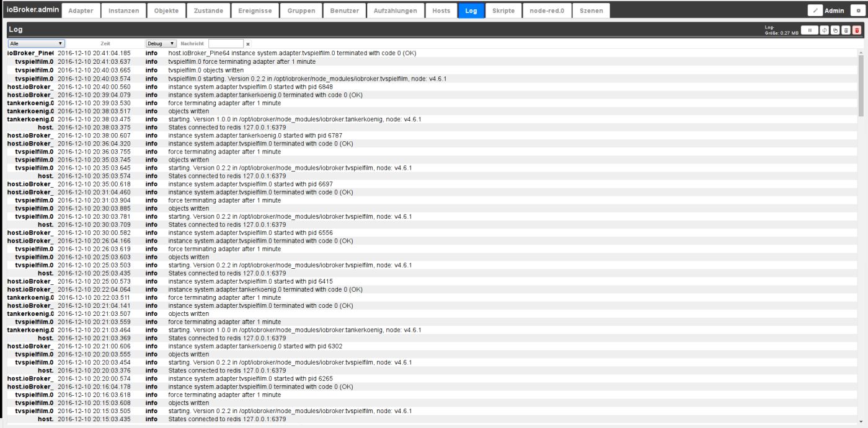Select log message 'started with pid 6848'
Screen dimensions: 868x428
click(x=250, y=86)
